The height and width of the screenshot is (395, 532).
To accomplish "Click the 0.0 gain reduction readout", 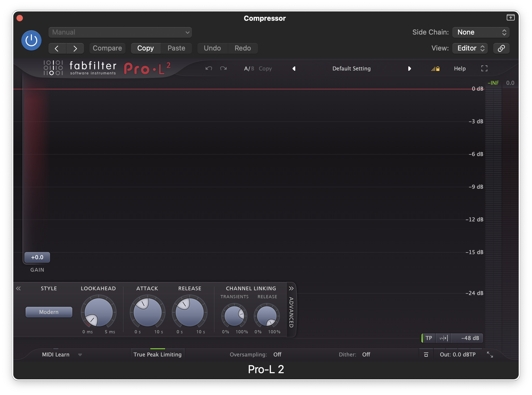I will coord(510,83).
